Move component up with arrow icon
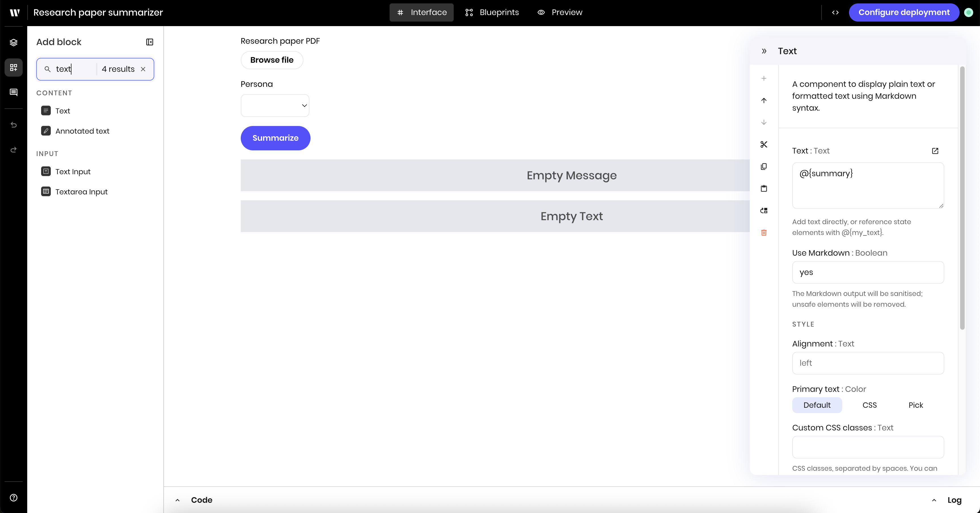 764,100
